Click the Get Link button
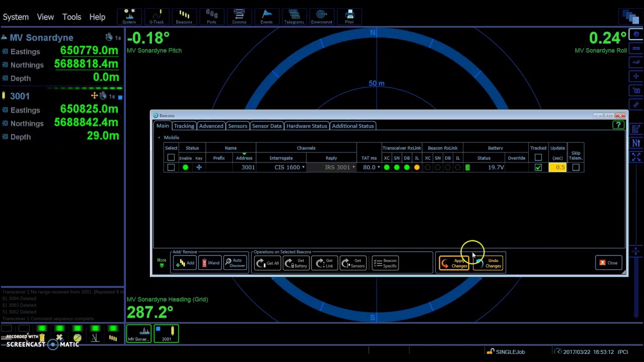This screenshot has height=362, width=644. [325, 263]
